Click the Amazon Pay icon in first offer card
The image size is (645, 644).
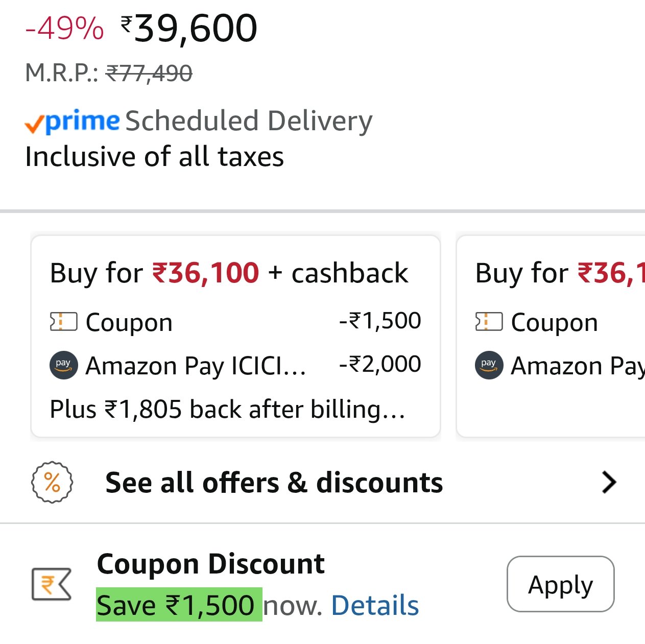[x=63, y=365]
